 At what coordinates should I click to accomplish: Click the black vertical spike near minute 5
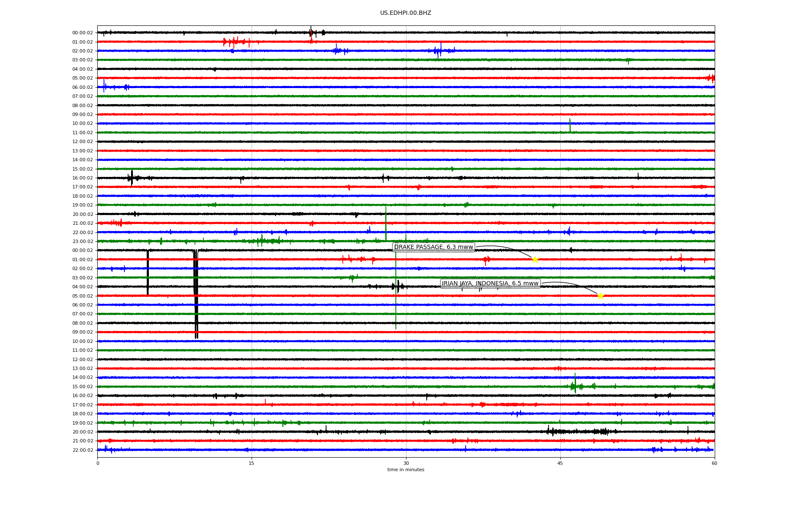pyautogui.click(x=148, y=273)
